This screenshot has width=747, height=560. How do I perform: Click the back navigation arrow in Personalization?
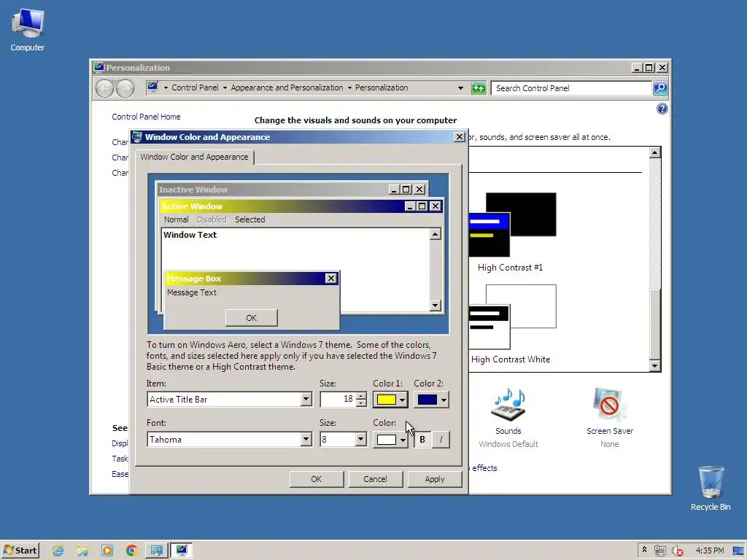coord(105,88)
